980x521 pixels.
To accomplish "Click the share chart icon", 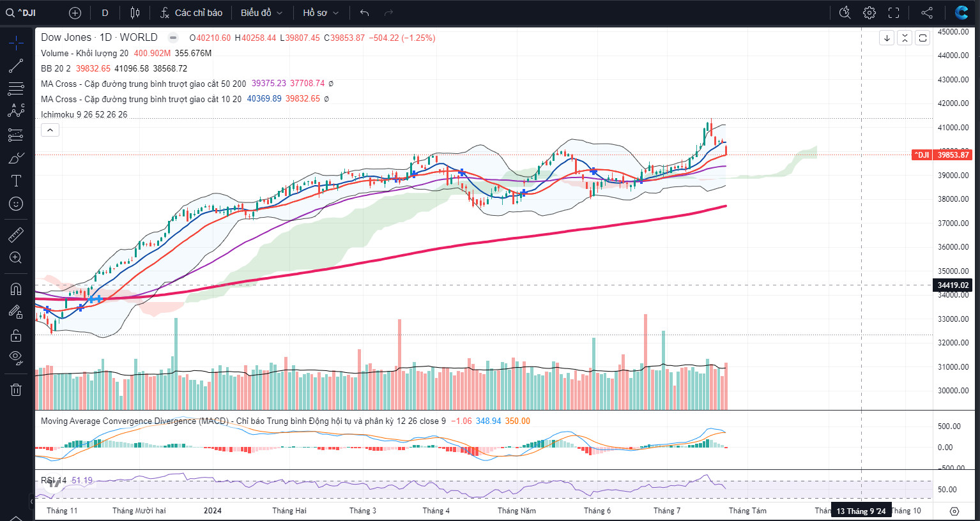I will pos(927,13).
